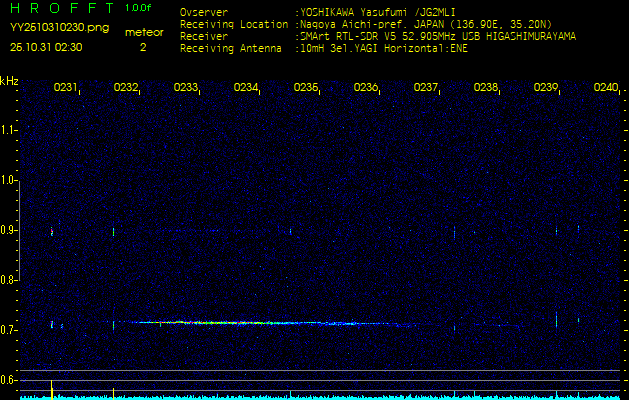Click the 0231 time marker

[x=66, y=88]
